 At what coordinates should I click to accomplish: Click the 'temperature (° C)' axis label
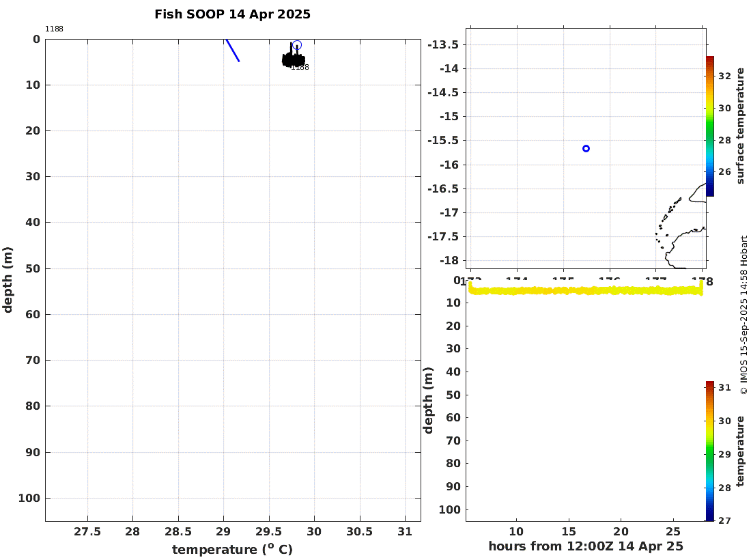232,550
